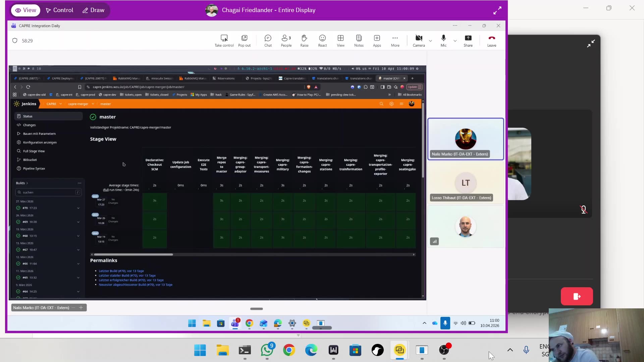Select Nalis Marko participant tile
Image resolution: width=644 pixels, height=362 pixels.
pyautogui.click(x=466, y=139)
